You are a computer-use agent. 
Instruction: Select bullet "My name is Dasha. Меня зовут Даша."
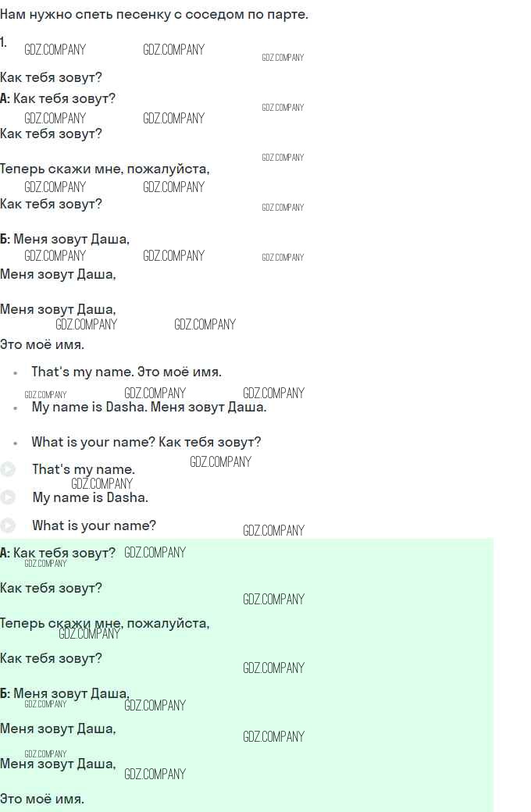coord(148,407)
